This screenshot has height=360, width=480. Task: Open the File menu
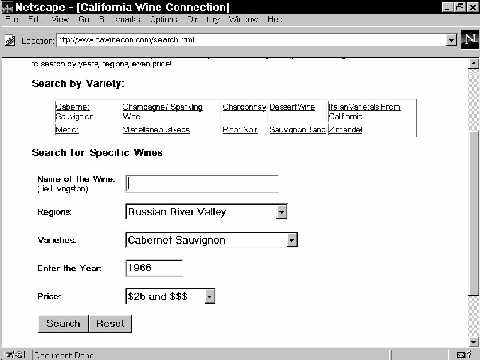click(12, 19)
